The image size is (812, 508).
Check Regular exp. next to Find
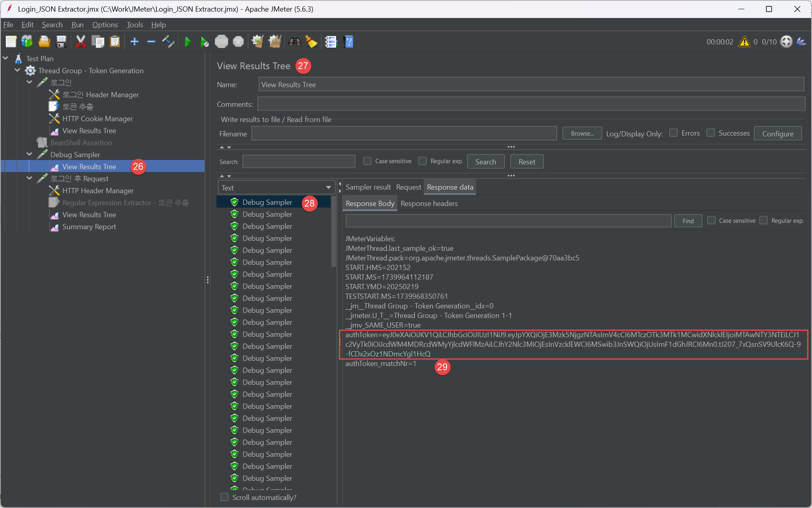[x=764, y=220]
